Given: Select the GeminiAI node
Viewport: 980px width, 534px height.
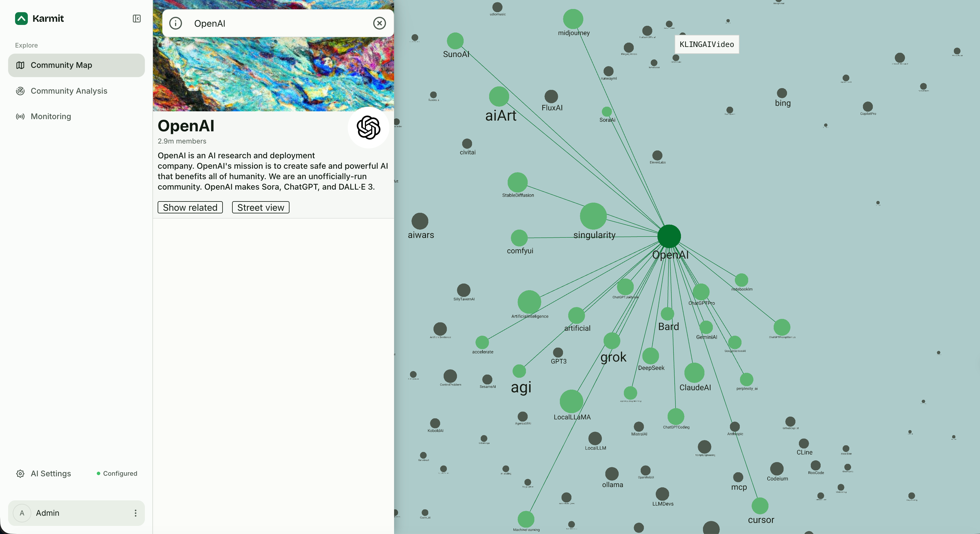Looking at the screenshot, I should click(x=706, y=327).
